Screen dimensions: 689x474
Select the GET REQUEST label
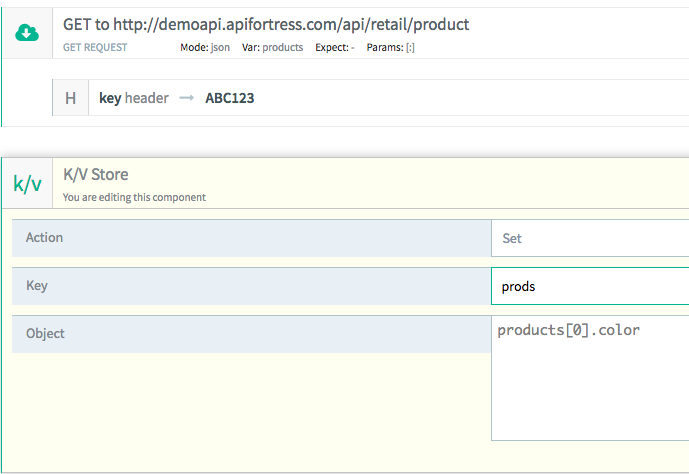pyautogui.click(x=96, y=47)
